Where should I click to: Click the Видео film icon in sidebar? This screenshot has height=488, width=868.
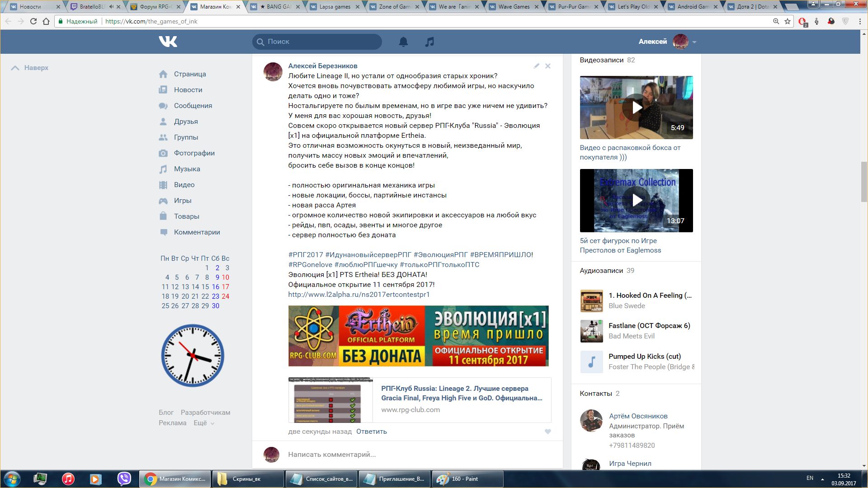click(163, 185)
